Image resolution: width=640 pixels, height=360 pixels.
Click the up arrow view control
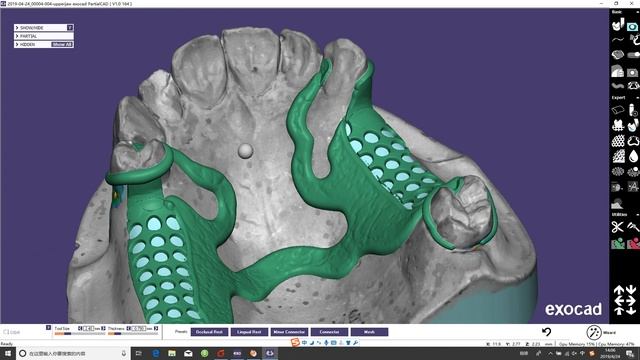(x=619, y=290)
